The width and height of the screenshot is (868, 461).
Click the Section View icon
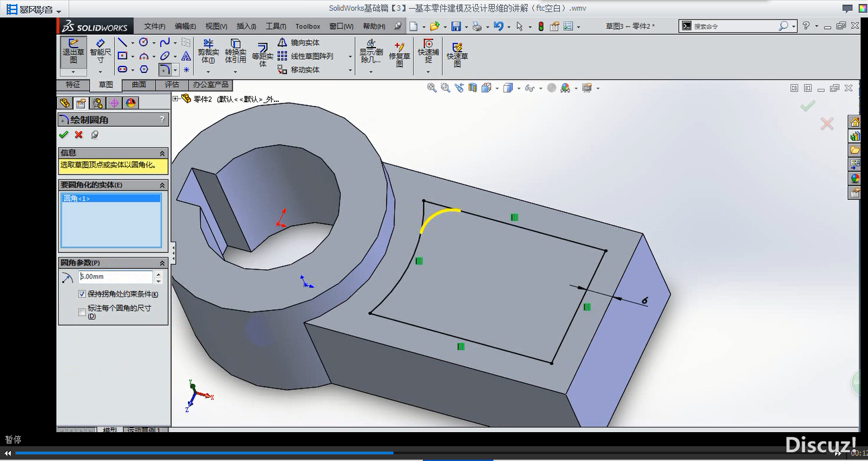(x=473, y=88)
